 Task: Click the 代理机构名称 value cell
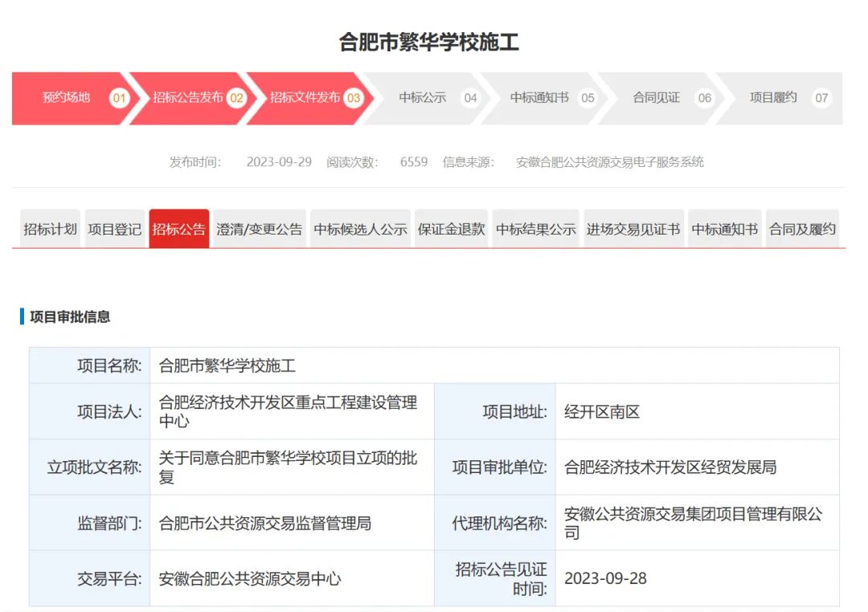click(x=698, y=523)
